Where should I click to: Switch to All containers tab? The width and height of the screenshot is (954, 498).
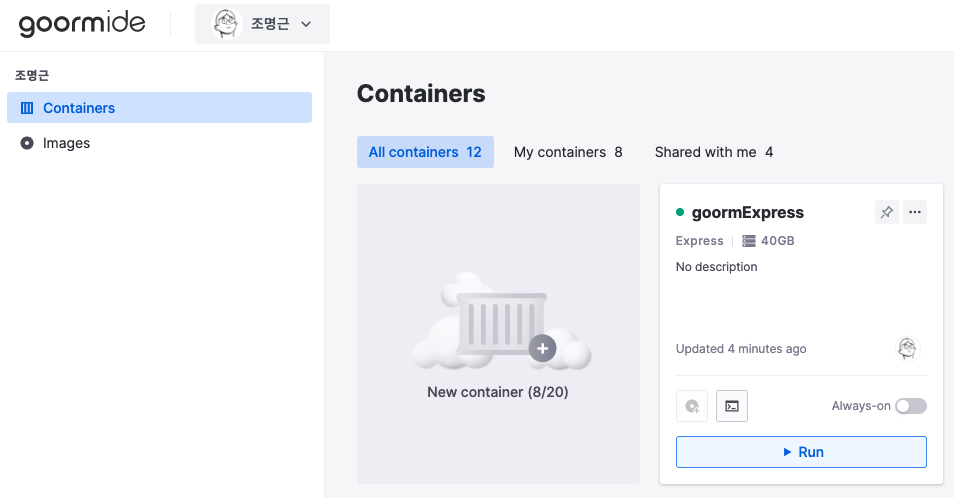click(x=425, y=152)
